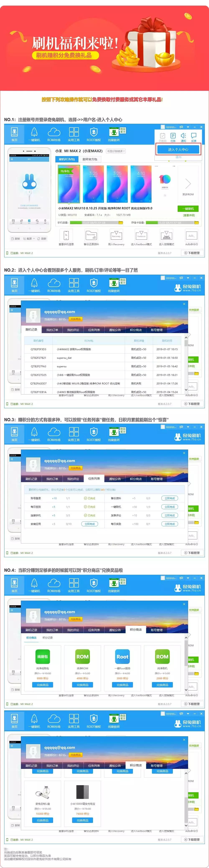In NO.1 screenshot, click 复制 under phone preview
This screenshot has height=868, width=209.
pos(15,239)
